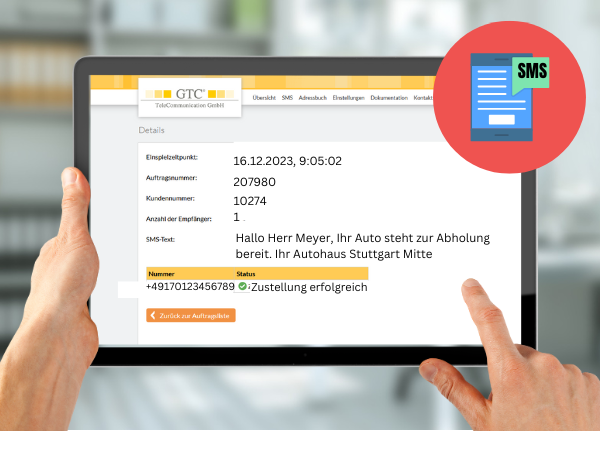Screen dimensions: 600x450
Task: Click the Einspielzeitpunkt label
Action: 171,157
